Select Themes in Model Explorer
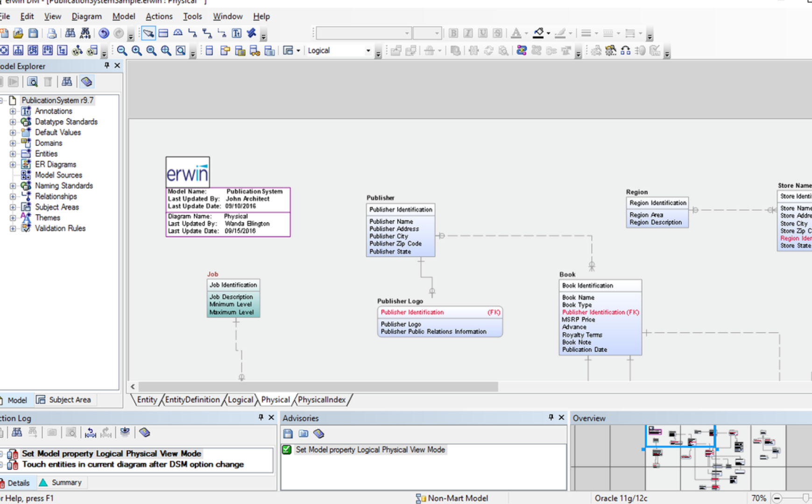Image resolution: width=812 pixels, height=504 pixels. [48, 218]
